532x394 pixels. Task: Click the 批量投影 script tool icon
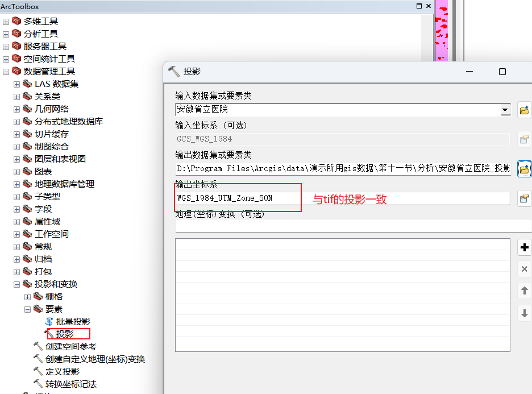pyautogui.click(x=49, y=321)
